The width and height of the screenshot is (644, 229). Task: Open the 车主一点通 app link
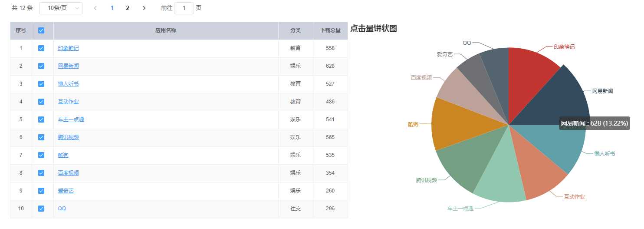point(71,119)
